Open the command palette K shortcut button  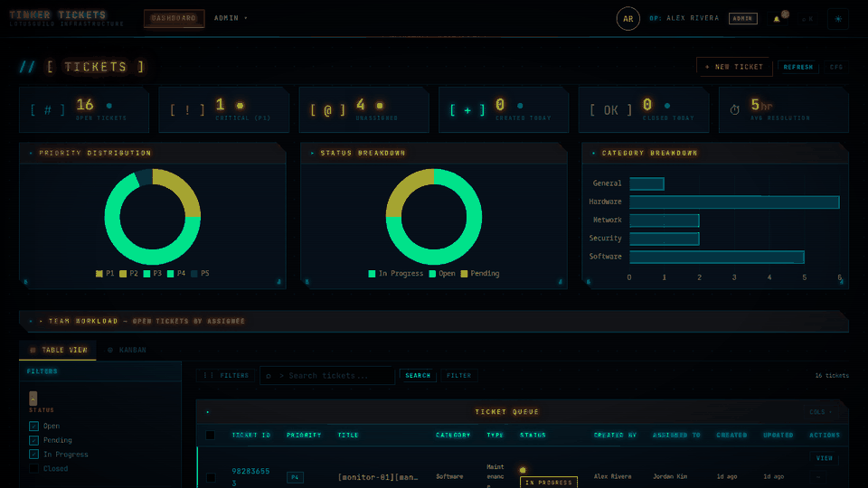(x=807, y=19)
